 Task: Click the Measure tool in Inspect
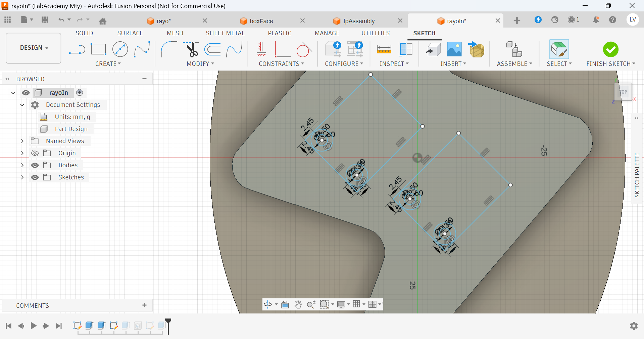click(x=384, y=49)
